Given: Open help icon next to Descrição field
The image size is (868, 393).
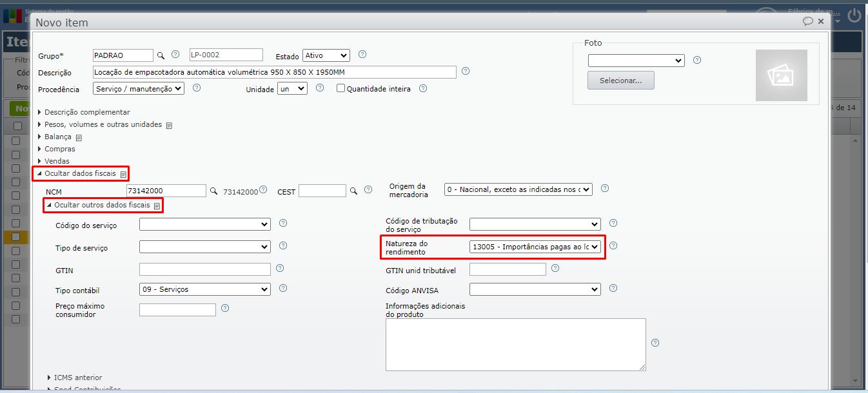Looking at the screenshot, I should (x=466, y=72).
